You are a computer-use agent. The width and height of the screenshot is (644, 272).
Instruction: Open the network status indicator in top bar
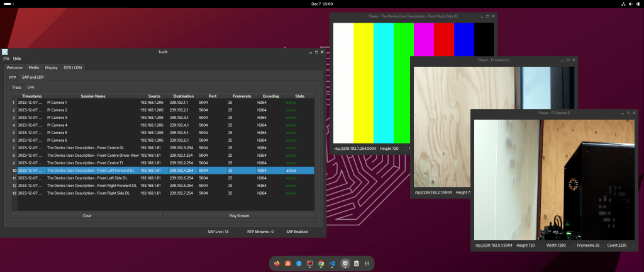(623, 4)
